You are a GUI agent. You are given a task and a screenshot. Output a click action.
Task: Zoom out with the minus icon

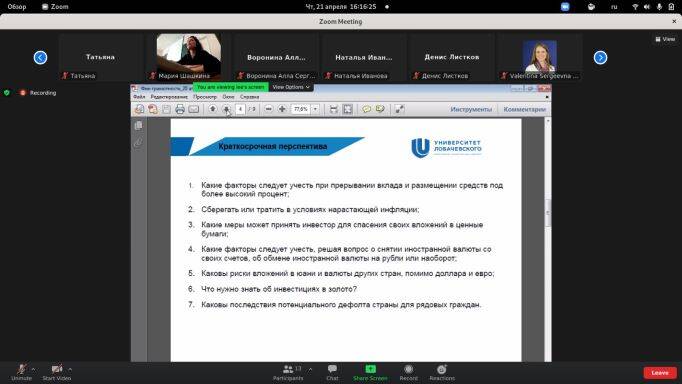(x=268, y=109)
